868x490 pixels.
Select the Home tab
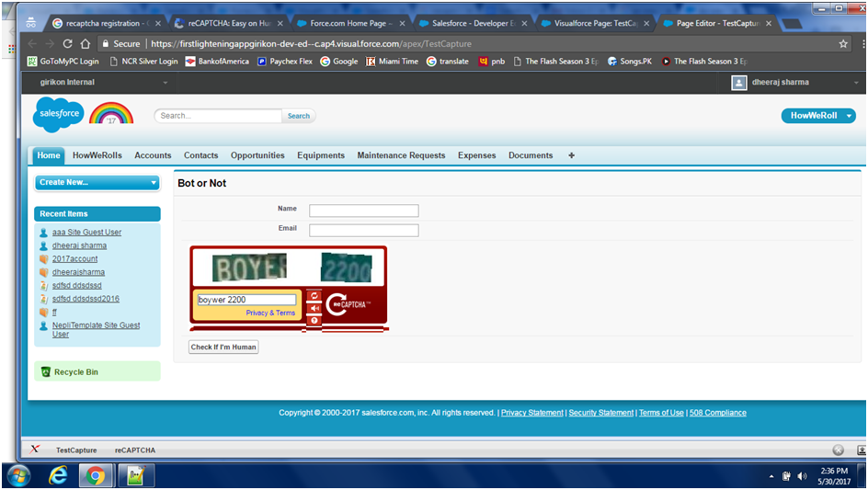tap(49, 155)
